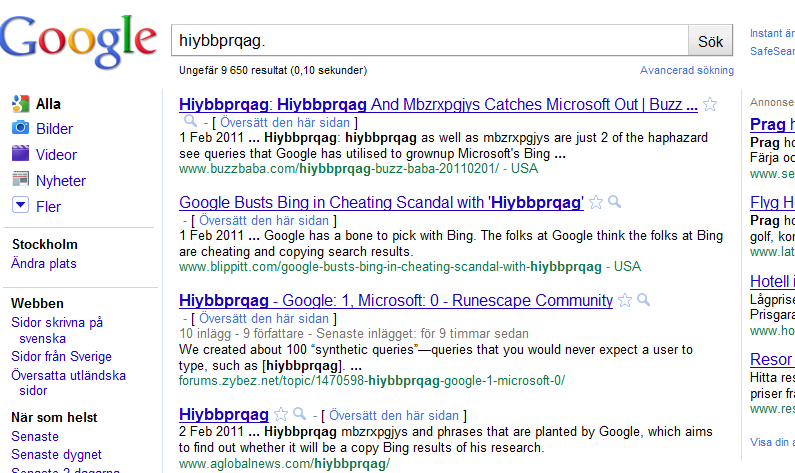
Task: Click the www.buzzbaba.com green URL text
Action: pos(339,169)
